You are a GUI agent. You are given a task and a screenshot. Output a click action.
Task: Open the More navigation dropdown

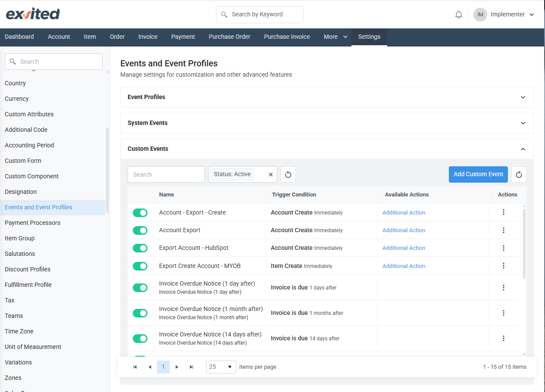(335, 37)
